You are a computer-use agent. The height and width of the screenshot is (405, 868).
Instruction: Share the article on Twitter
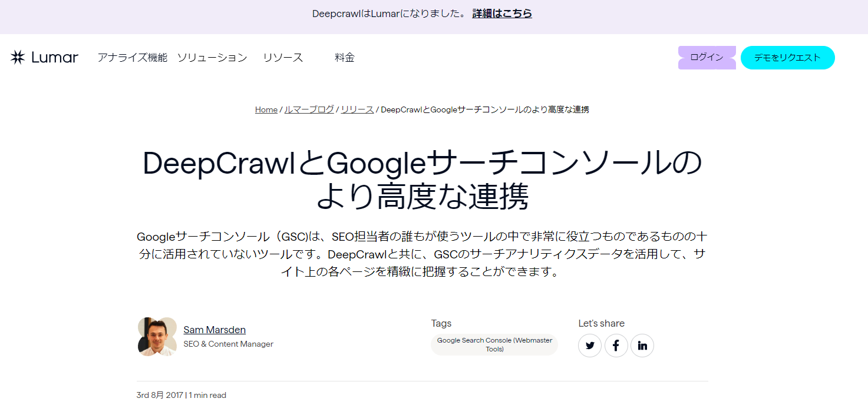589,346
